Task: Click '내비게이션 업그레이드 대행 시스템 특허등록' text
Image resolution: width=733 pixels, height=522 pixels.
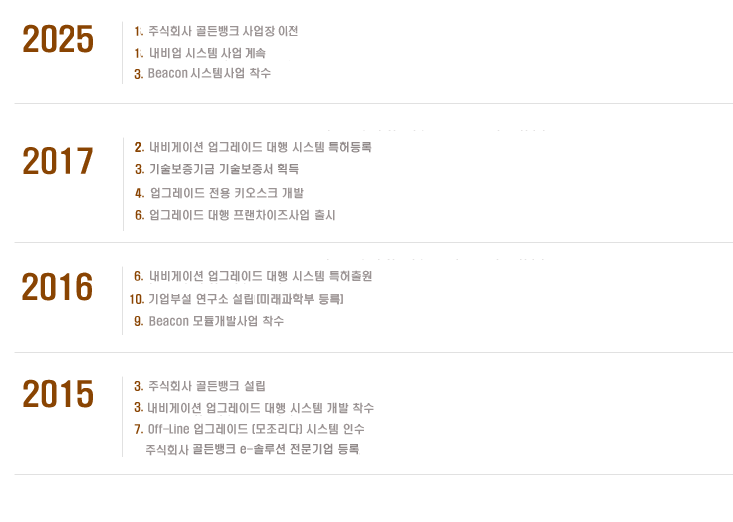Action: pyautogui.click(x=260, y=147)
